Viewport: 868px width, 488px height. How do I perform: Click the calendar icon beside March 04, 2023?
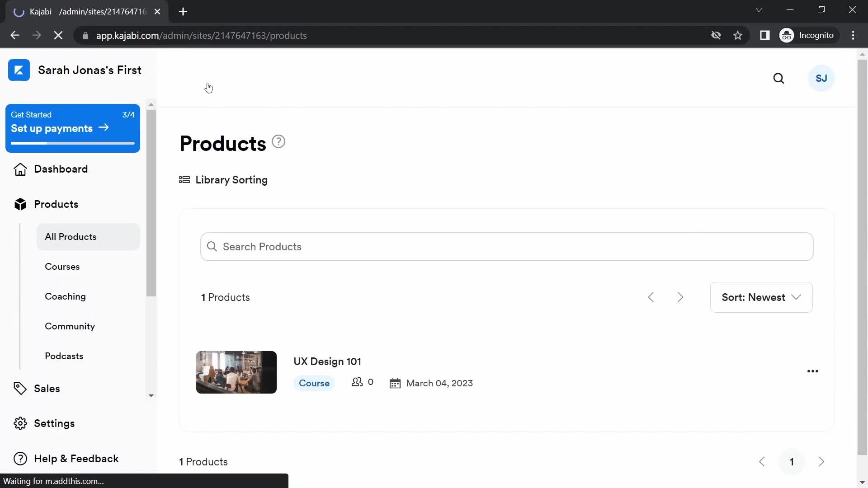point(395,383)
